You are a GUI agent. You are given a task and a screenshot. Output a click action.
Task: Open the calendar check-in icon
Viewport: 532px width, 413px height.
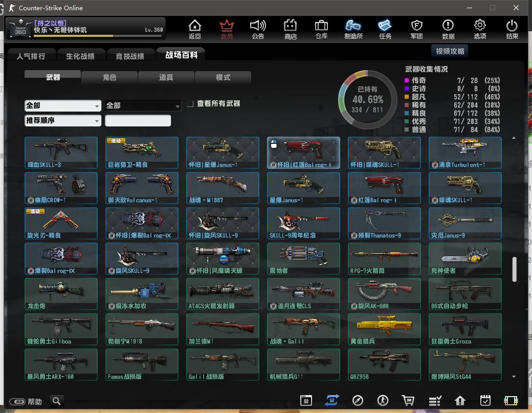pyautogui.click(x=485, y=401)
